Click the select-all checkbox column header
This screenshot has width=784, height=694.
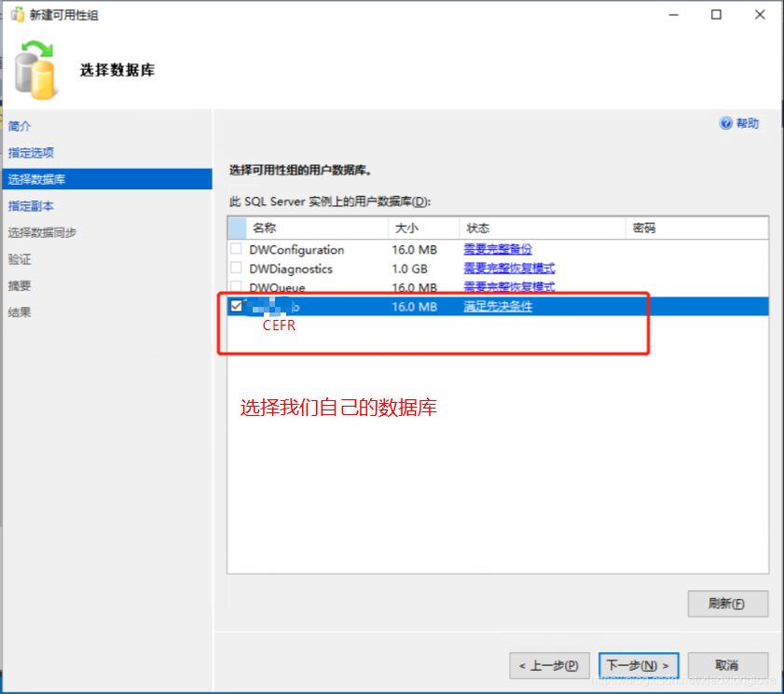pyautogui.click(x=237, y=229)
